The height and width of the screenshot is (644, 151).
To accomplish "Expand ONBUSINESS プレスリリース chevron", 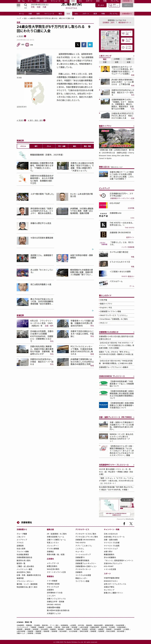I will point(133,376).
